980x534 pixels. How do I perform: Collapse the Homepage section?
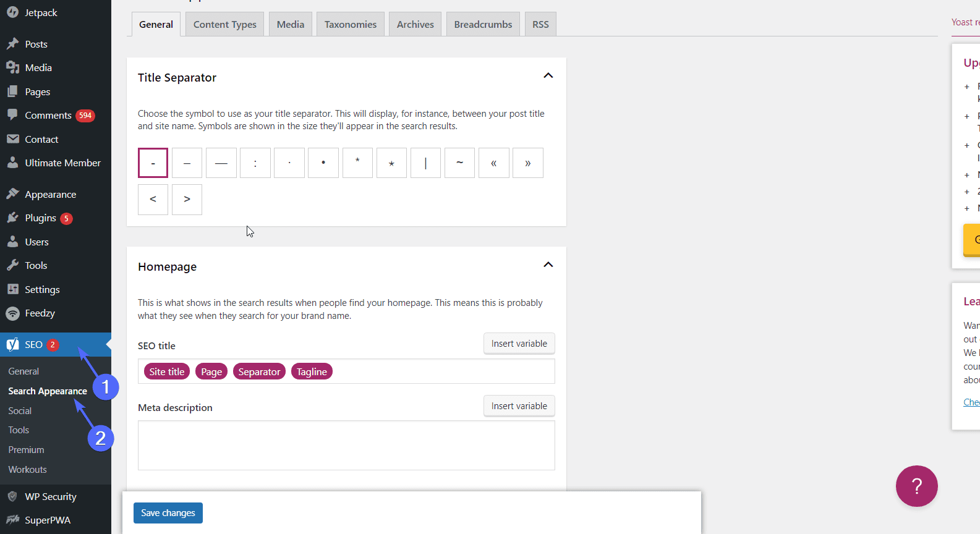click(x=548, y=265)
